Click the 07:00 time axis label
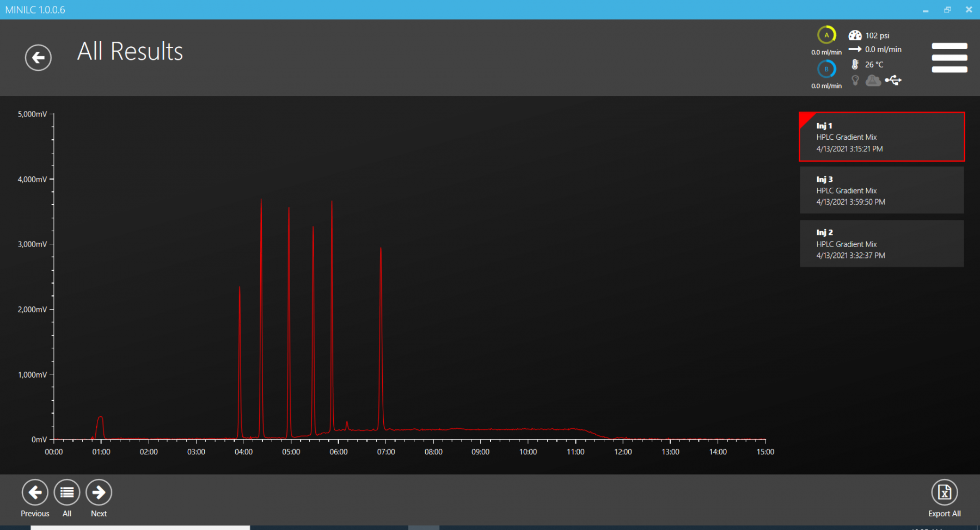Screen dimensions: 980x530 [x=385, y=452]
